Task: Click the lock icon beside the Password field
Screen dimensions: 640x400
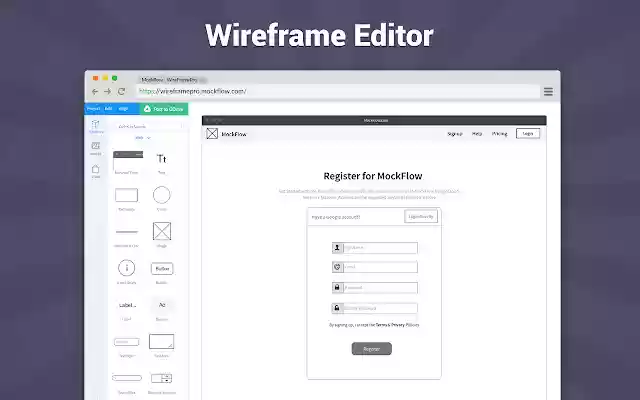Action: (337, 288)
